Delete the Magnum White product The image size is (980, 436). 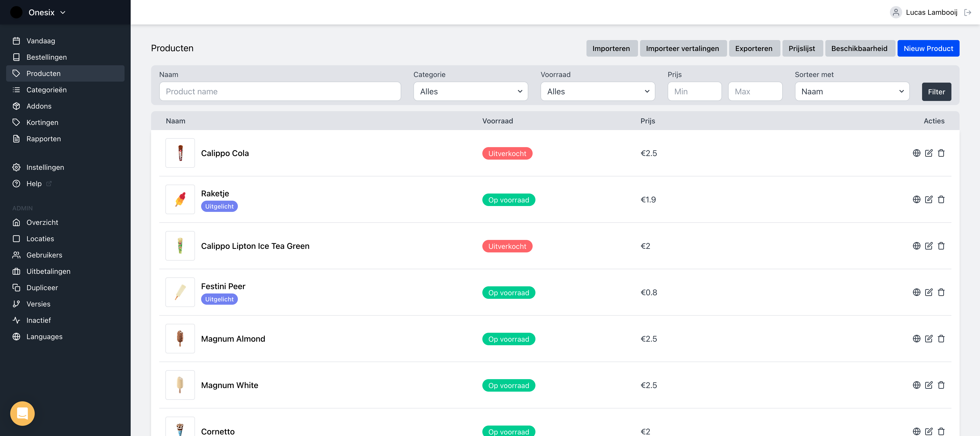(x=941, y=385)
